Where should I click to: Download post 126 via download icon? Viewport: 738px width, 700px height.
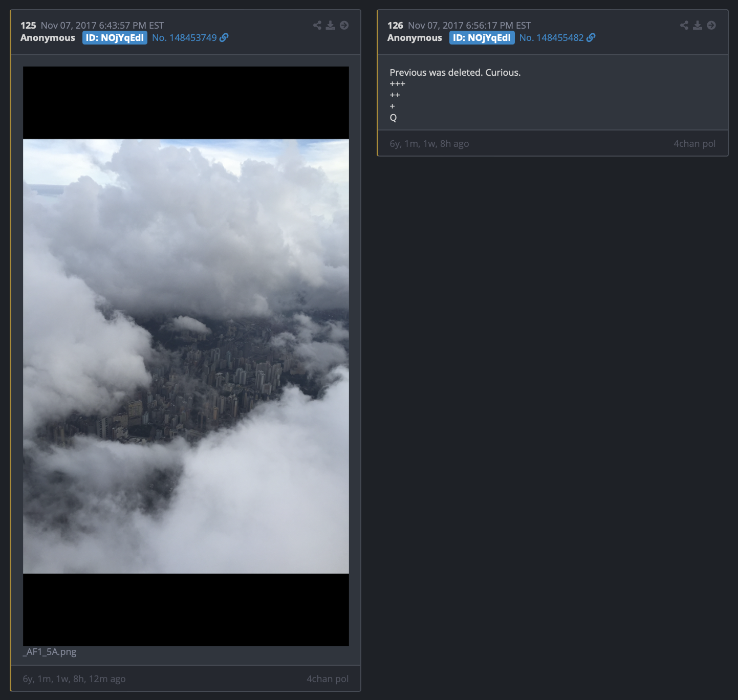point(698,25)
